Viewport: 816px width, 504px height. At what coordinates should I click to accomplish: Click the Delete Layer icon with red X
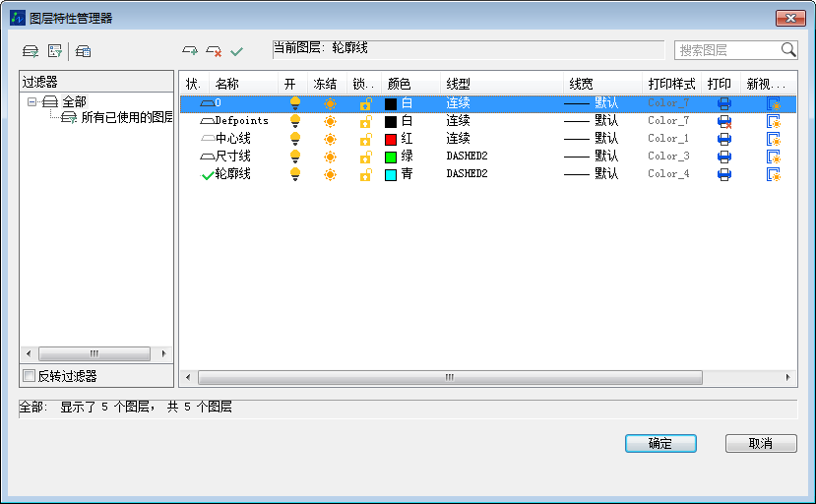point(213,51)
